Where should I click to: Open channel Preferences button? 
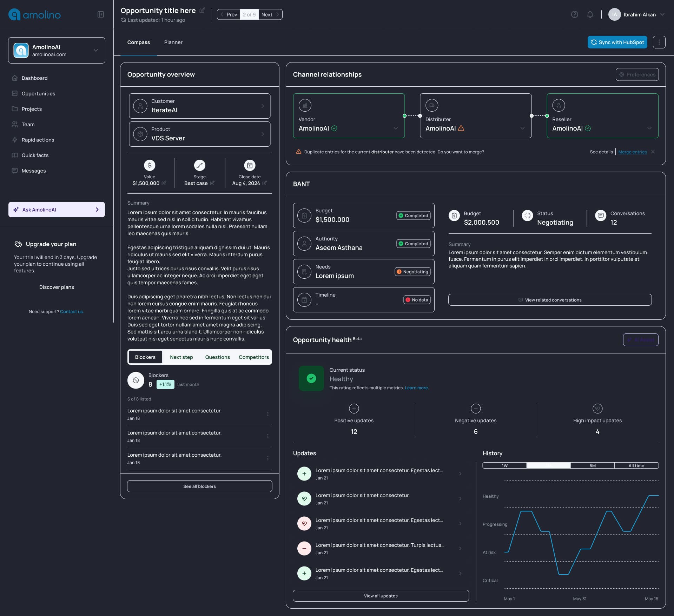[x=637, y=74]
